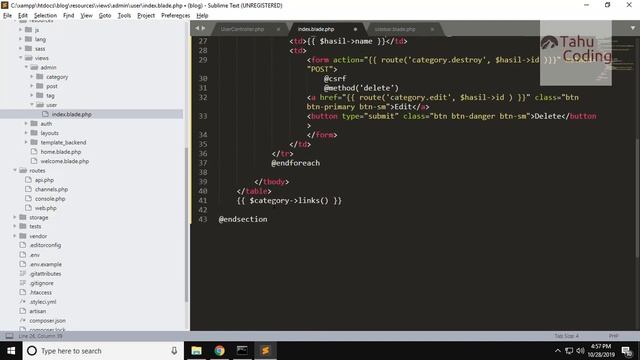This screenshot has width=640, height=360.
Task: Expand the category folder
Action: pos(32,77)
